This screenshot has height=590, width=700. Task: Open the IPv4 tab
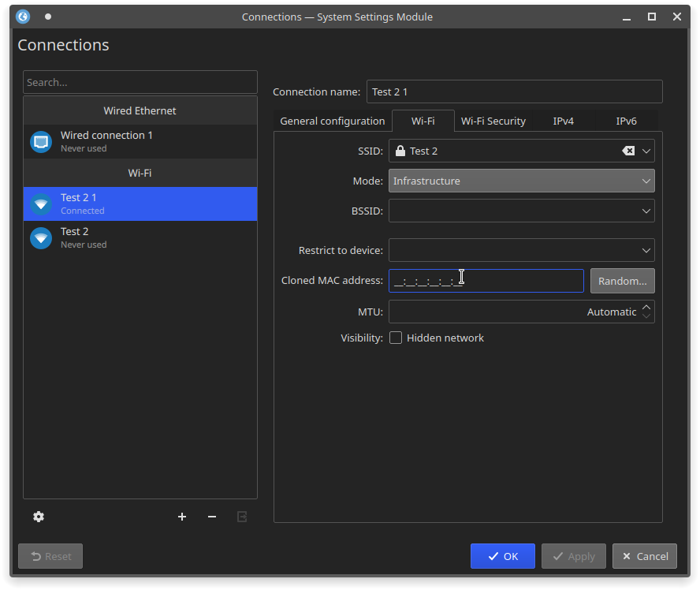[563, 121]
